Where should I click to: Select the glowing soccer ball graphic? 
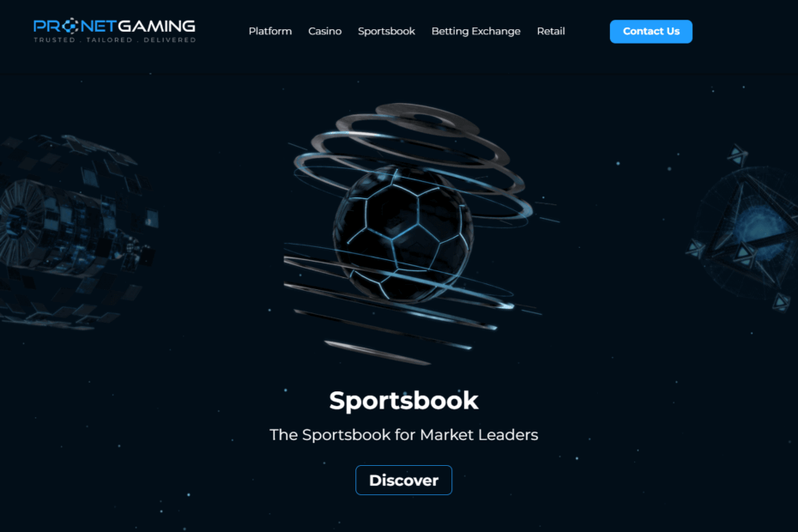point(403,234)
